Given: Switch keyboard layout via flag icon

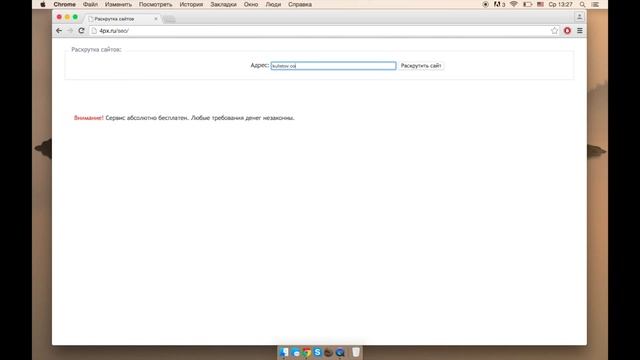Looking at the screenshot, I should tap(540, 4).
